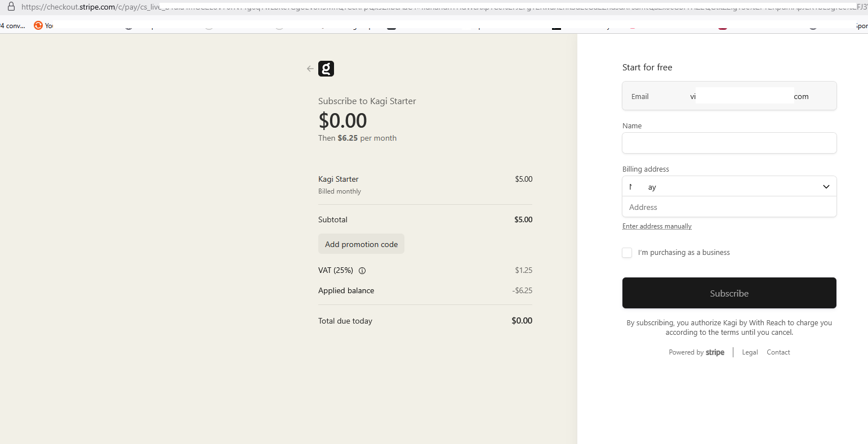Click 'Enter address manually' link

pyautogui.click(x=657, y=226)
